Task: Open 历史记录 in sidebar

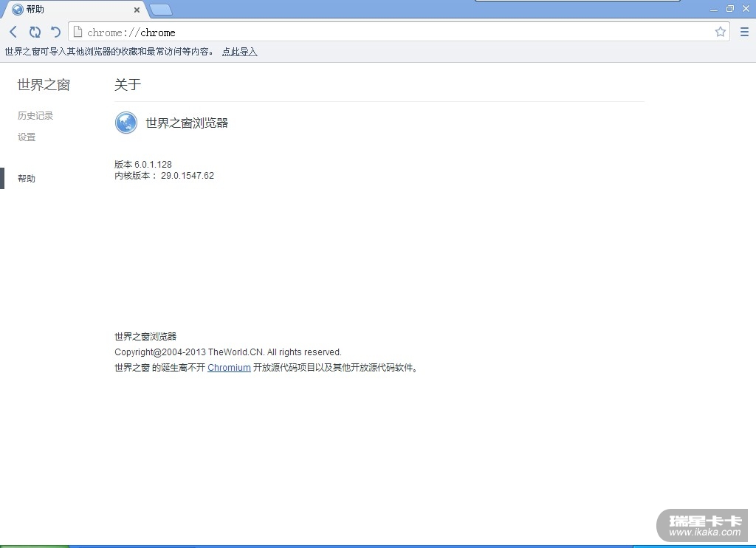Action: [35, 116]
